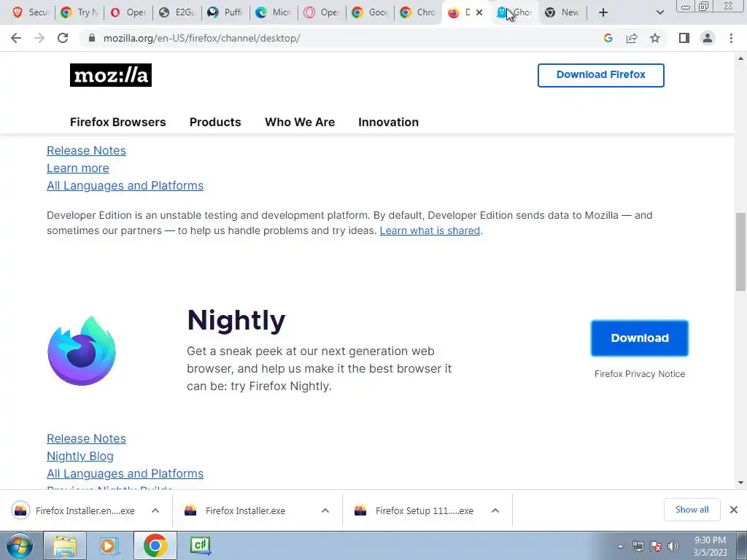This screenshot has width=747, height=560.
Task: Open a new tab with plus button
Action: point(603,12)
